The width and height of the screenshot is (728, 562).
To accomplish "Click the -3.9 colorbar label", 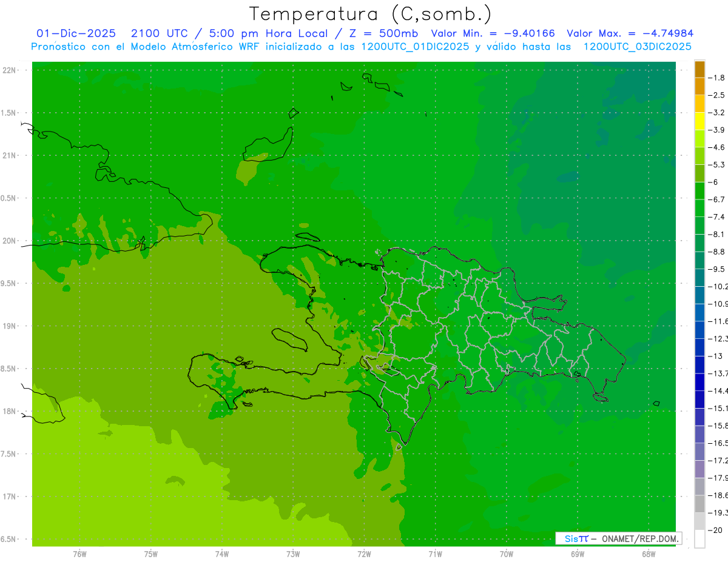I will coord(716,130).
